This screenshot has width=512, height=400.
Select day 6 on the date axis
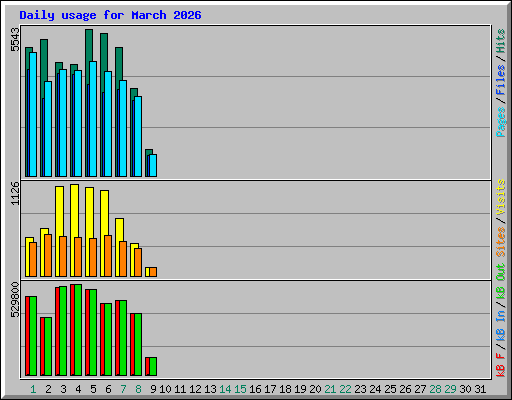[x=108, y=389]
